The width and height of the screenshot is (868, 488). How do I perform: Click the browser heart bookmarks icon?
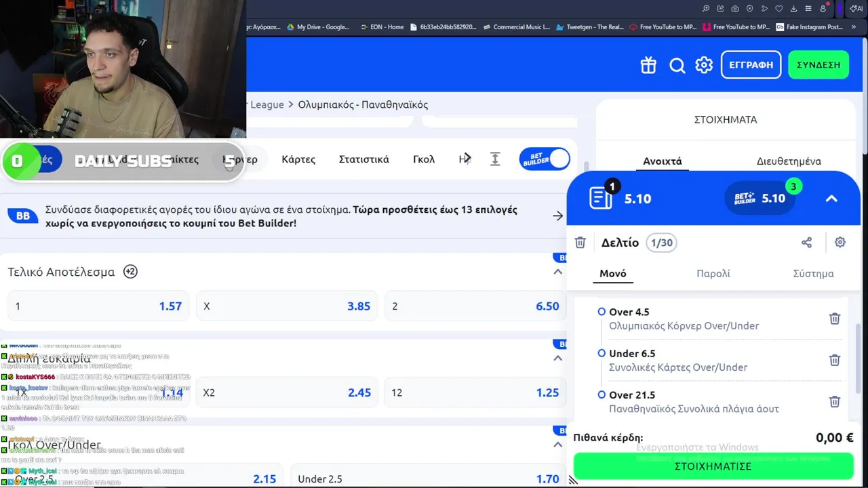click(x=779, y=9)
